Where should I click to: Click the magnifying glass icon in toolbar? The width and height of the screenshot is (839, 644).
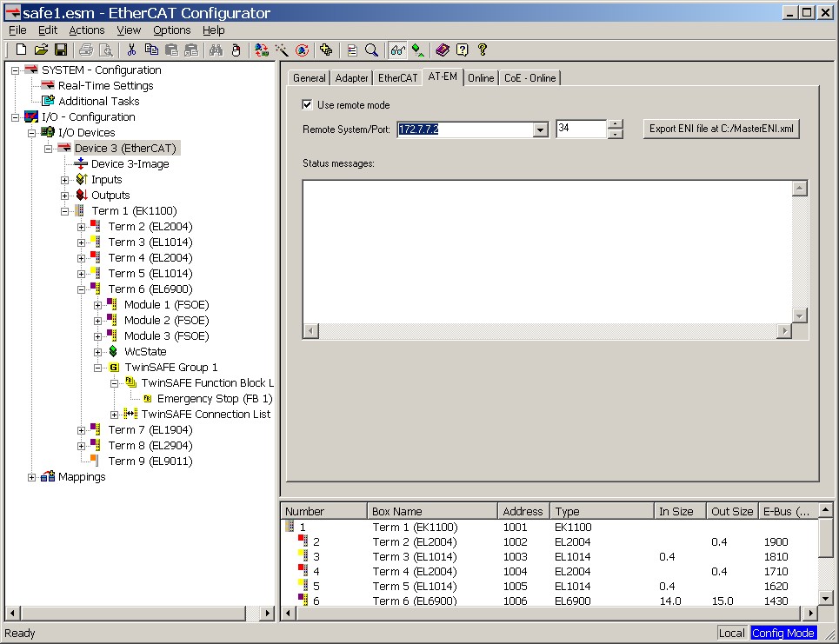(x=371, y=50)
